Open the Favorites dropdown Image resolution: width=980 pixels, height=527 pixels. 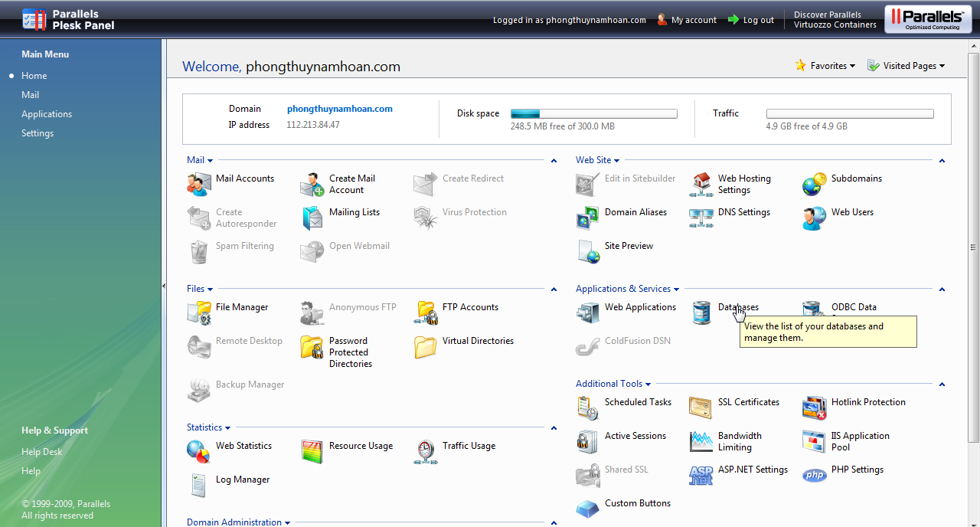click(826, 66)
